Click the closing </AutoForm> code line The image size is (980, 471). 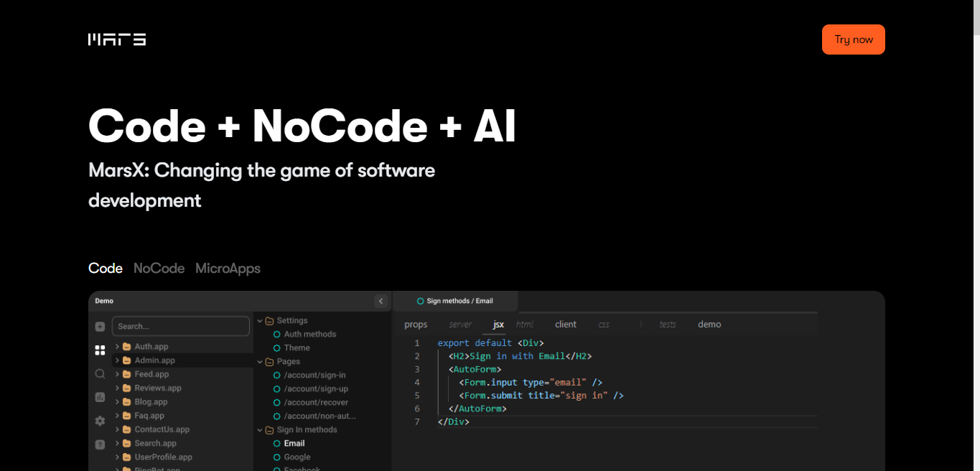(x=477, y=409)
